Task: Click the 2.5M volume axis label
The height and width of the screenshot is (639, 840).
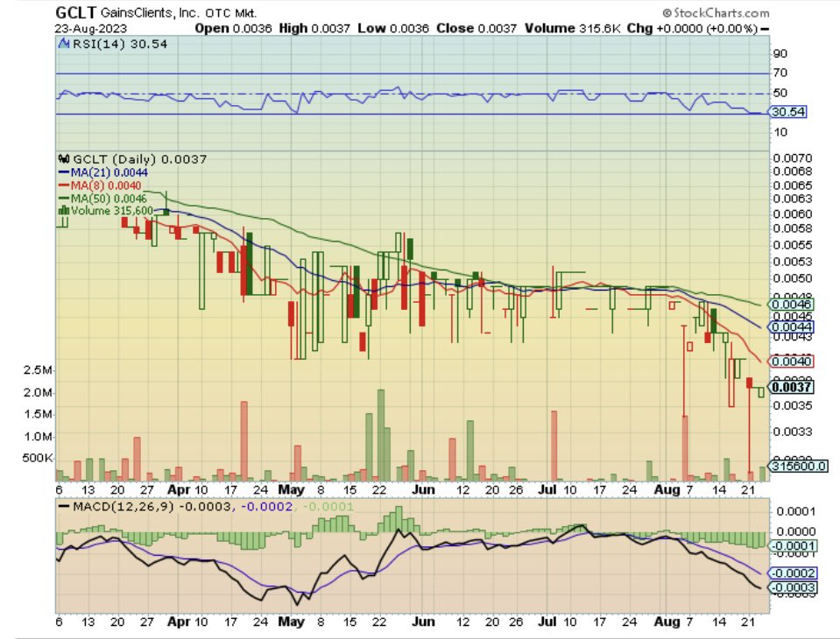Action: (x=38, y=370)
